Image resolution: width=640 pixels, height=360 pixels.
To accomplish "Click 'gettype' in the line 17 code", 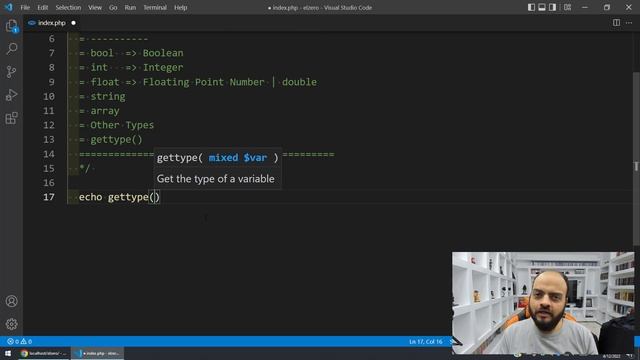I will (x=128, y=198).
